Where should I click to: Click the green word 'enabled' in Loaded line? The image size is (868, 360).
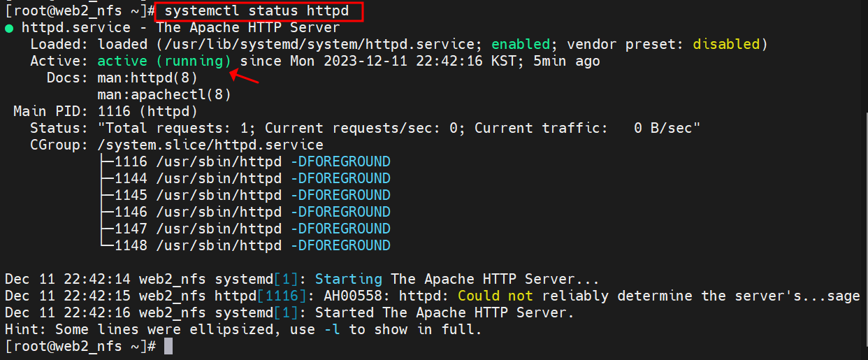click(521, 44)
